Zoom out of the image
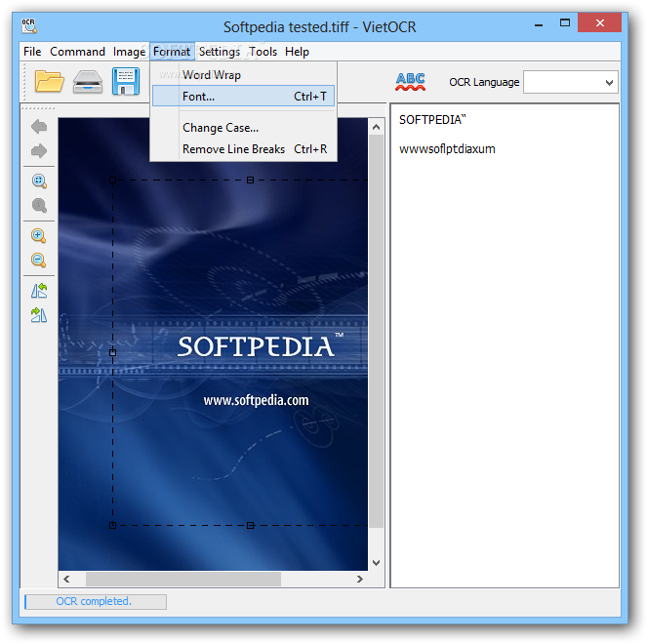Screen dimensions: 648x644 38,260
